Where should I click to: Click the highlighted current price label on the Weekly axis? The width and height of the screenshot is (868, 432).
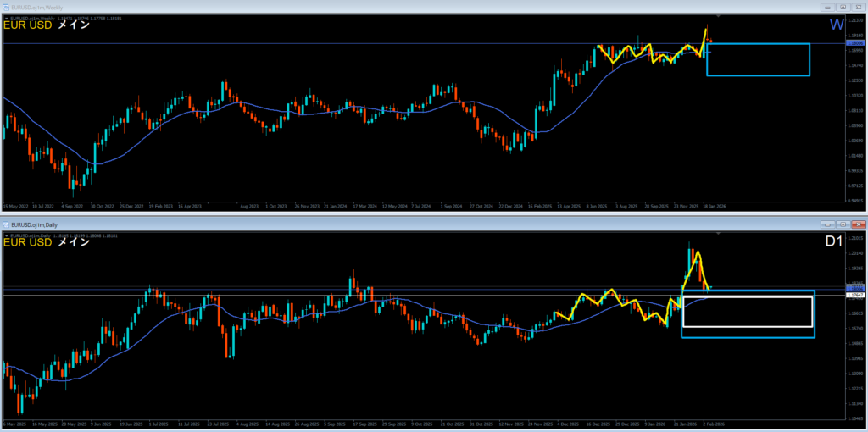(854, 42)
